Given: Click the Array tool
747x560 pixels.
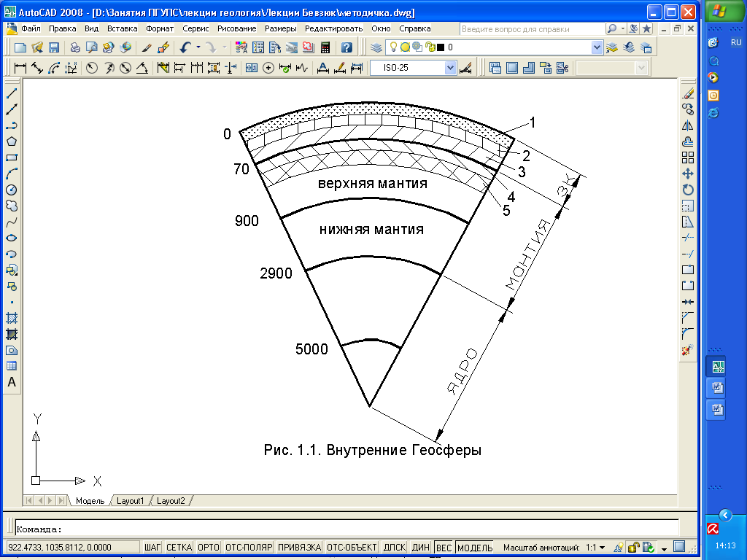Looking at the screenshot, I should [687, 157].
